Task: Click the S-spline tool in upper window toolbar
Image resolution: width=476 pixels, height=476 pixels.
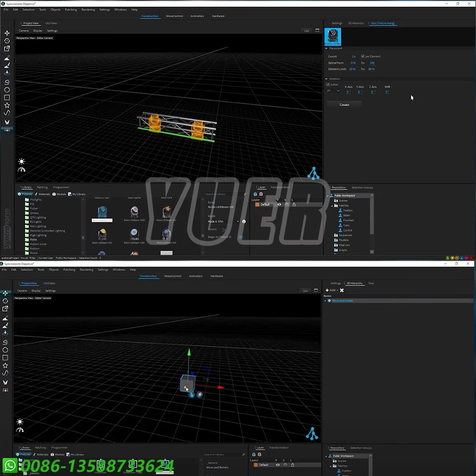Action: 7,82
